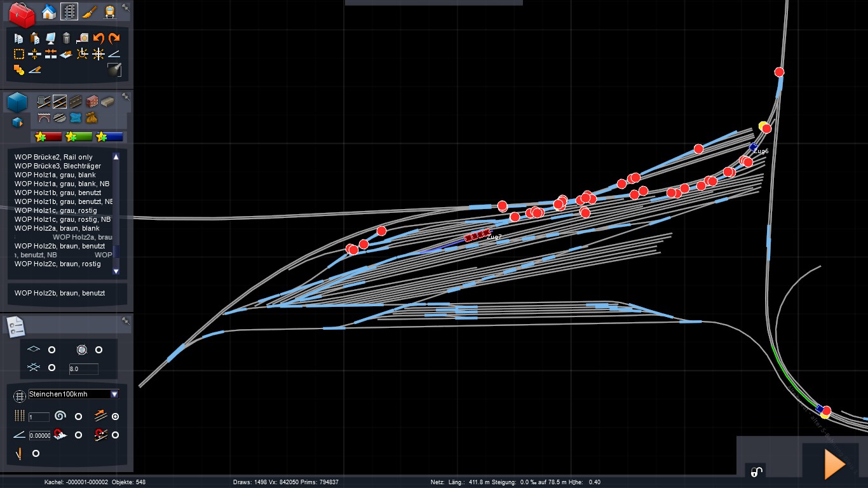Click the track count field showing 1
This screenshot has height=488, width=868.
pos(39,417)
